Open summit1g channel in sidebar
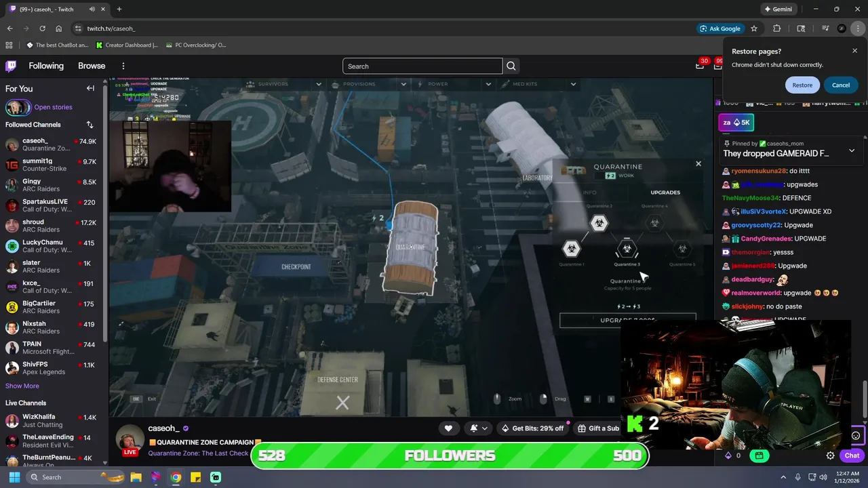 coord(52,165)
